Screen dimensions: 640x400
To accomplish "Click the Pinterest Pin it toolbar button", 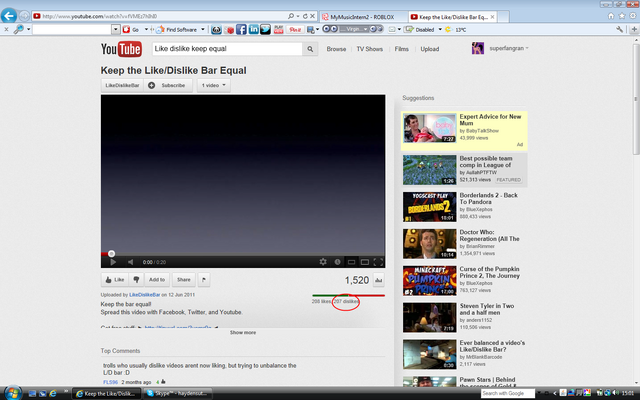I will [x=294, y=29].
